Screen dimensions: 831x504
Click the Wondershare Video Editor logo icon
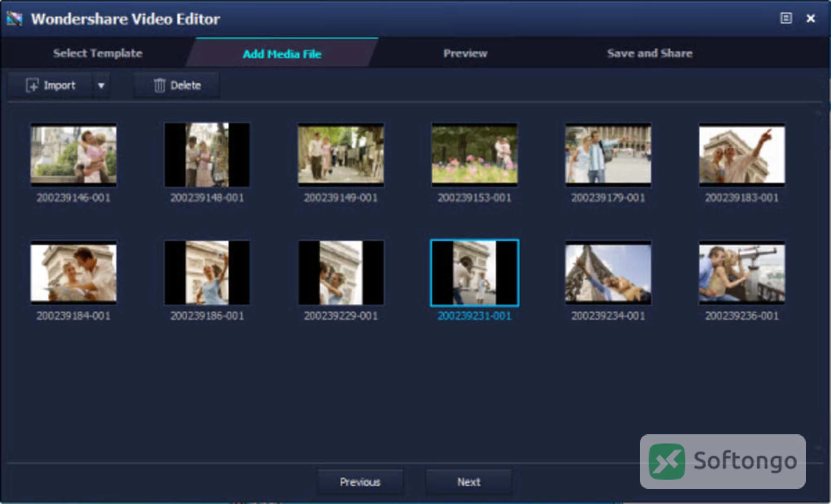pos(14,19)
